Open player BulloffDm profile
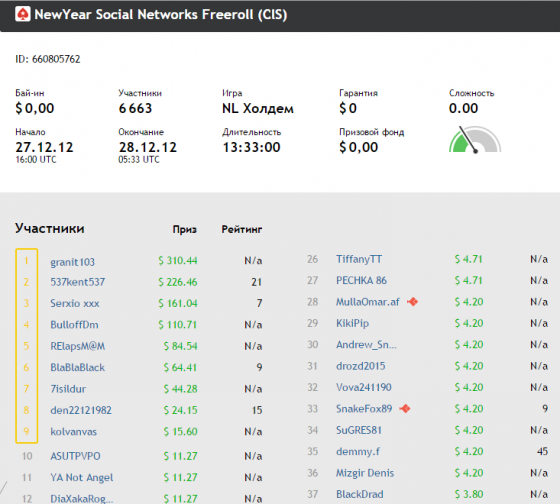560x504 pixels. click(x=74, y=325)
